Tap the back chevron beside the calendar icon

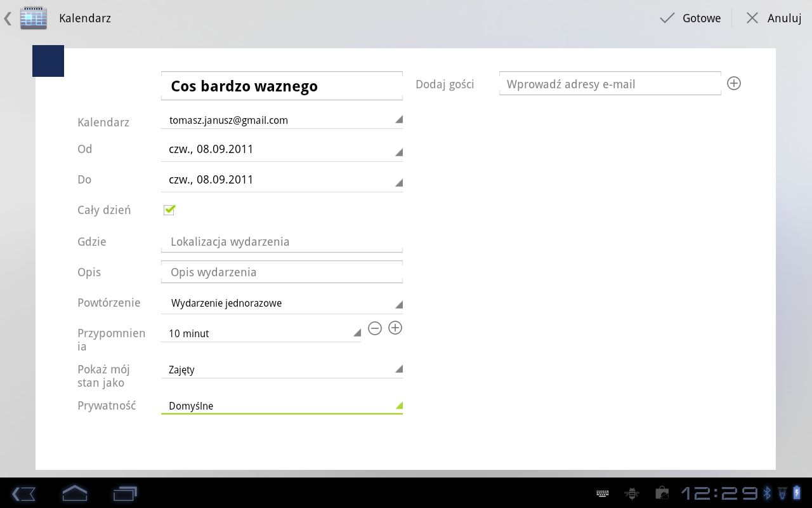coord(8,18)
